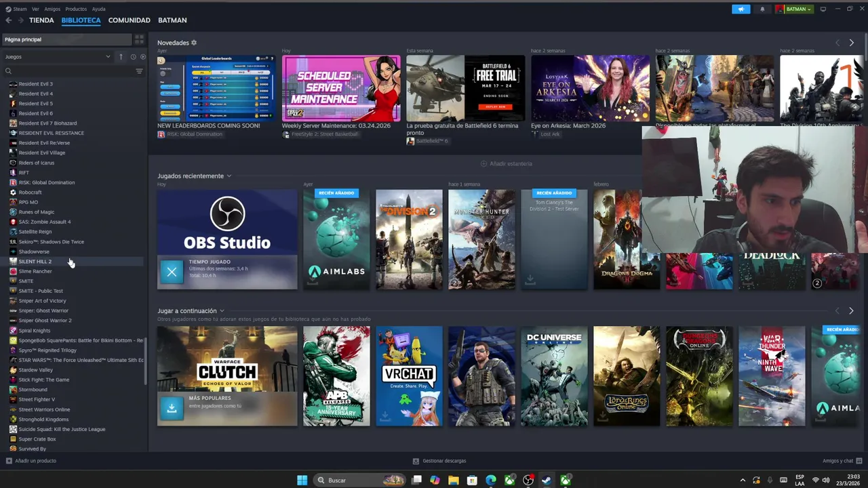Screen dimensions: 868x488
Task: Open the VRChat suggestion card
Action: [409, 376]
